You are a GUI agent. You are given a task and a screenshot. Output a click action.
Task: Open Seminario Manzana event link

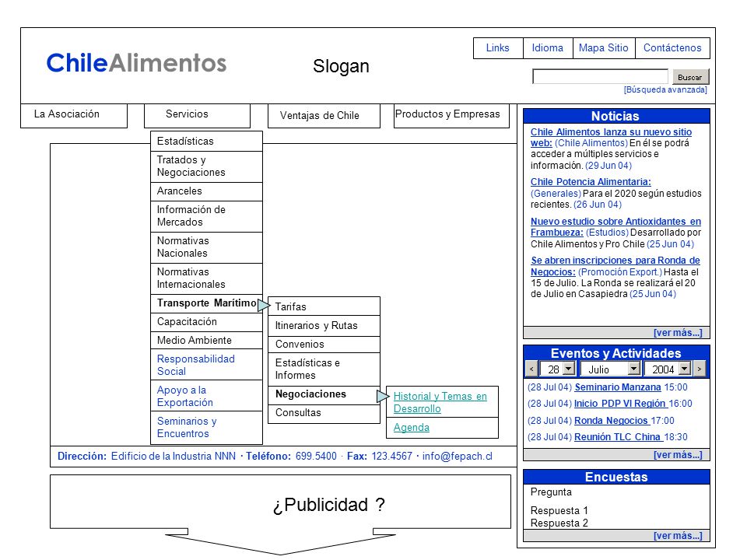point(617,387)
